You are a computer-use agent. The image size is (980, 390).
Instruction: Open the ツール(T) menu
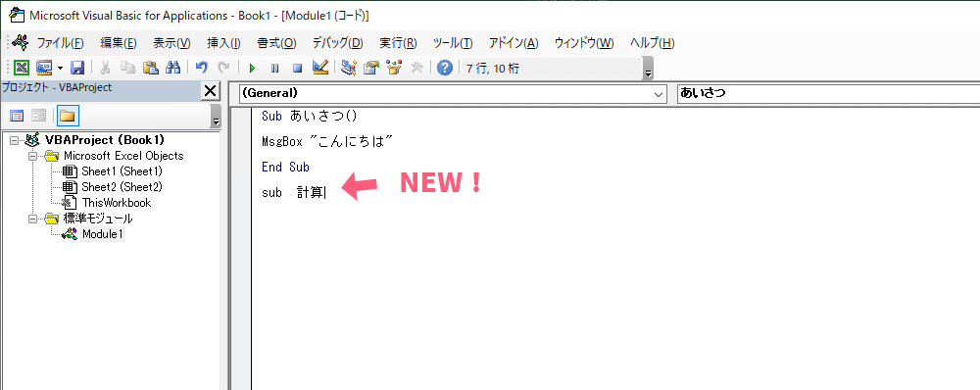coord(453,43)
